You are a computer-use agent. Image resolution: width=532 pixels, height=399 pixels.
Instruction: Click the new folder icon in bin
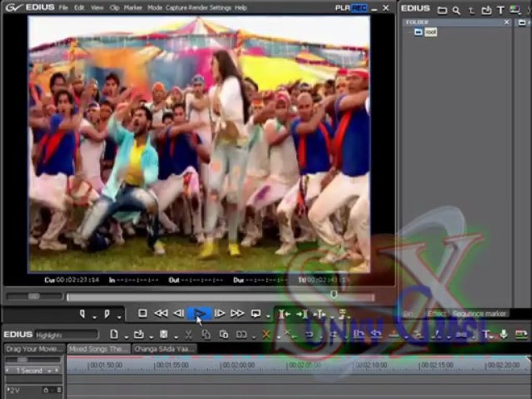(x=442, y=10)
